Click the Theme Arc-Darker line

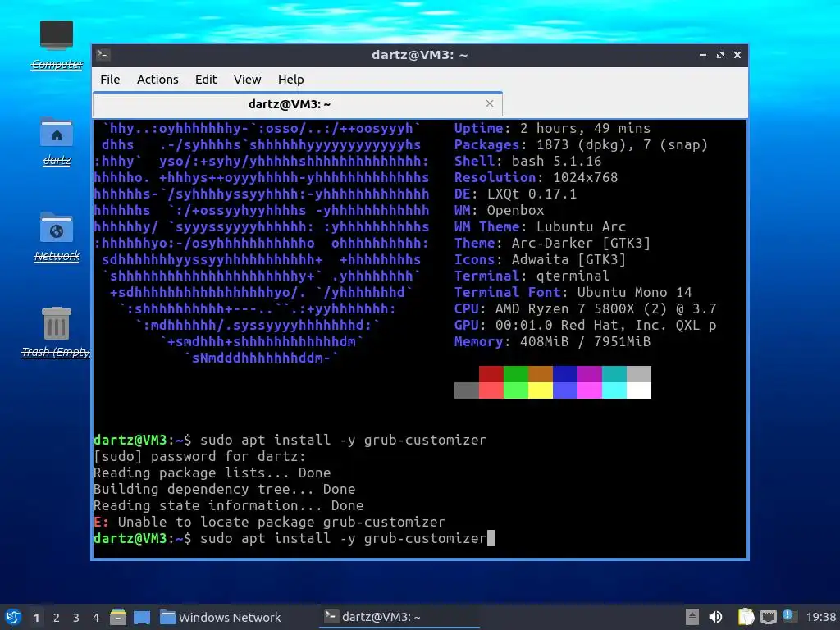pos(552,243)
